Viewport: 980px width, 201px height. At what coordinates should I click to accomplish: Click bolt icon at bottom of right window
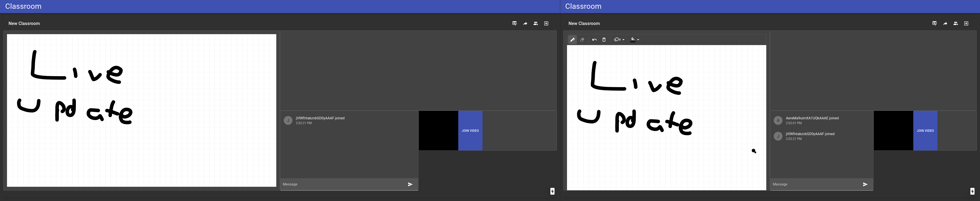coord(972,191)
